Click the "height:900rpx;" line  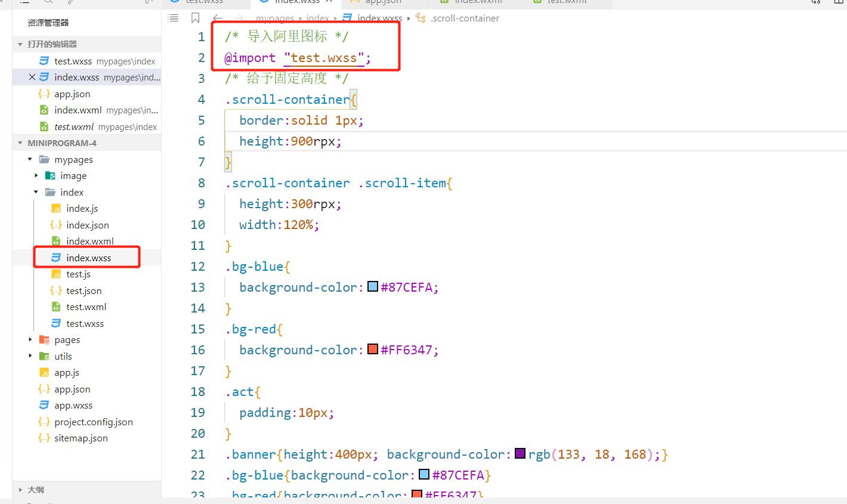[290, 141]
